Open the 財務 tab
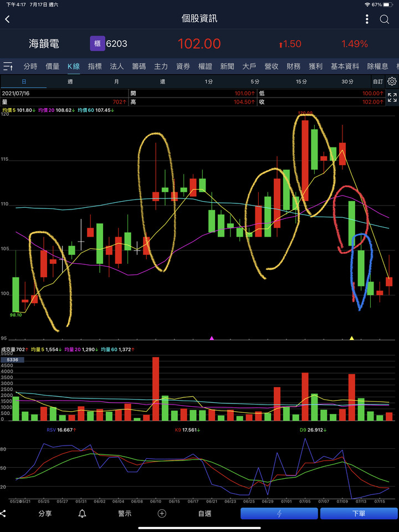Screen dimensions: 399x532 [x=293, y=66]
